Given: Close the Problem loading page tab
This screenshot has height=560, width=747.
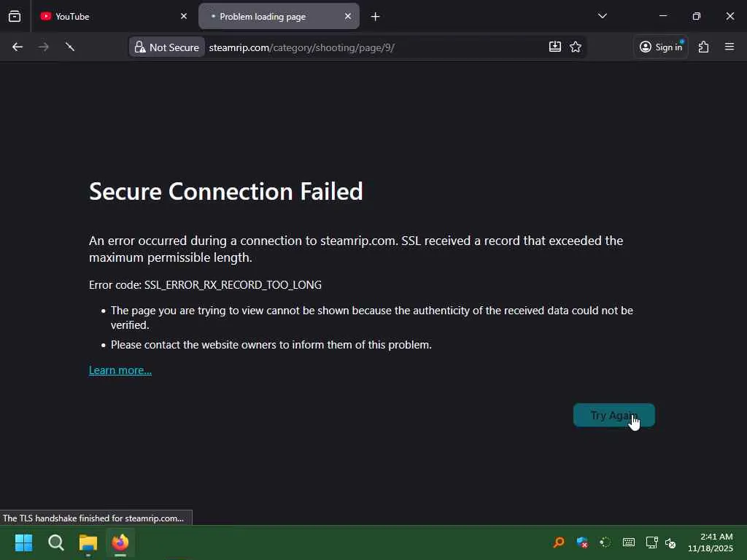Looking at the screenshot, I should point(348,16).
